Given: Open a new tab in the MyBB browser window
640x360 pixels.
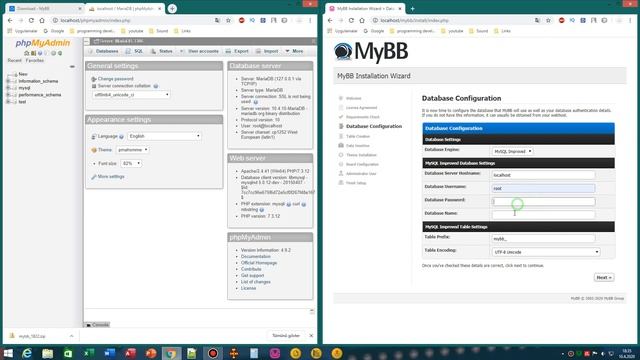Looking at the screenshot, I should [412, 8].
